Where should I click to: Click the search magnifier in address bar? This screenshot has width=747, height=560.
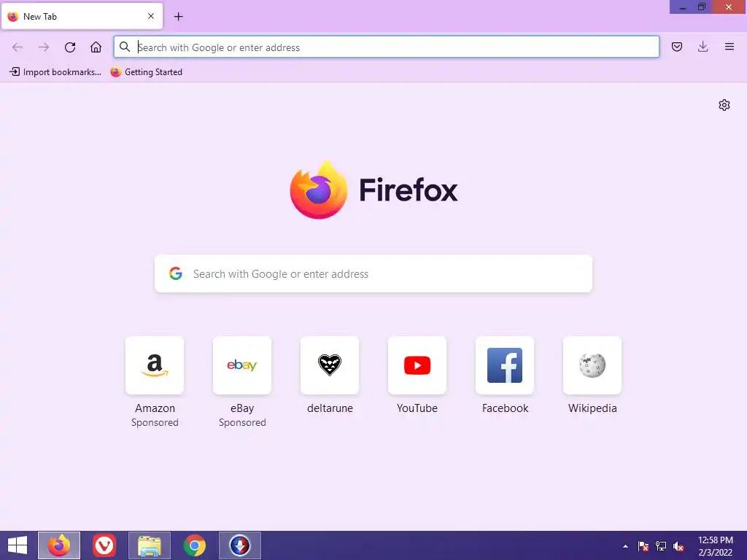[x=125, y=47]
